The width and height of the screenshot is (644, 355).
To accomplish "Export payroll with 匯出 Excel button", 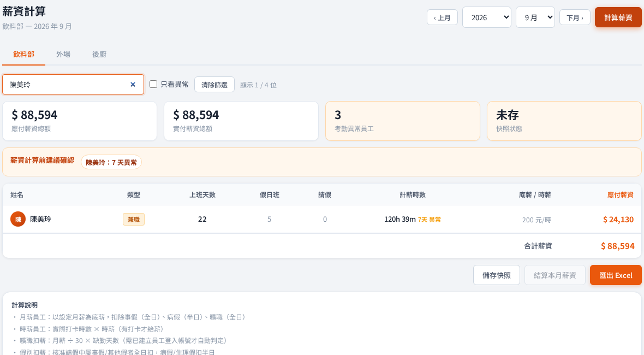I will (x=616, y=275).
